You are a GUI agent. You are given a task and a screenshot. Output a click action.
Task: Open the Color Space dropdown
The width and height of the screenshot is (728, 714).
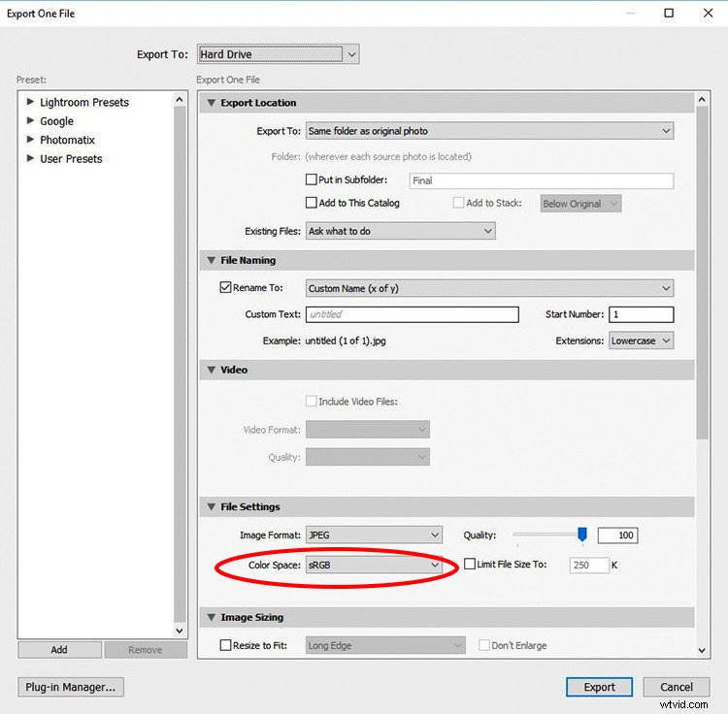[374, 565]
